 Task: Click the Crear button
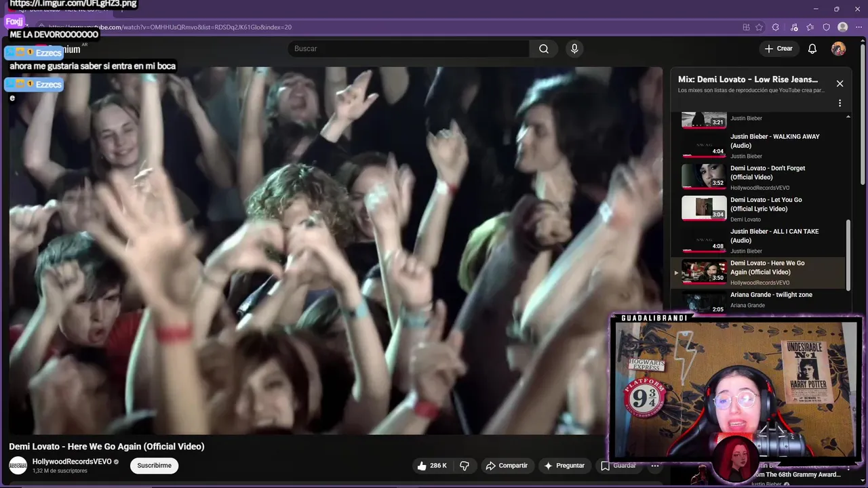click(x=778, y=49)
